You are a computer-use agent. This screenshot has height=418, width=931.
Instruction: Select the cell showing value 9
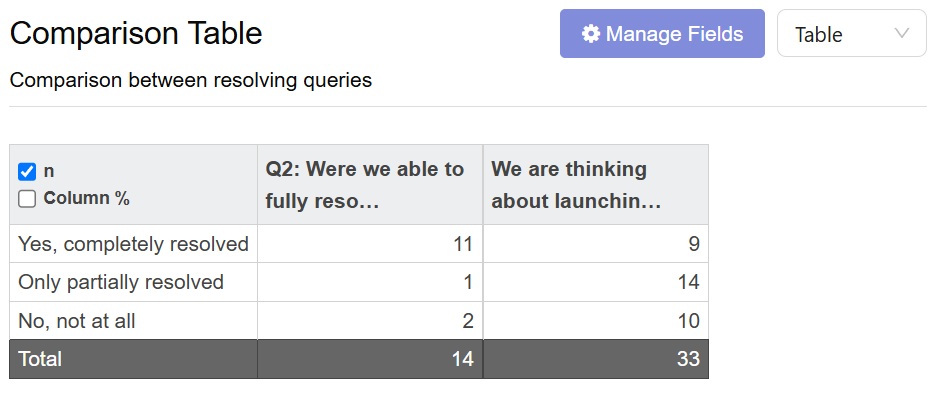point(596,244)
